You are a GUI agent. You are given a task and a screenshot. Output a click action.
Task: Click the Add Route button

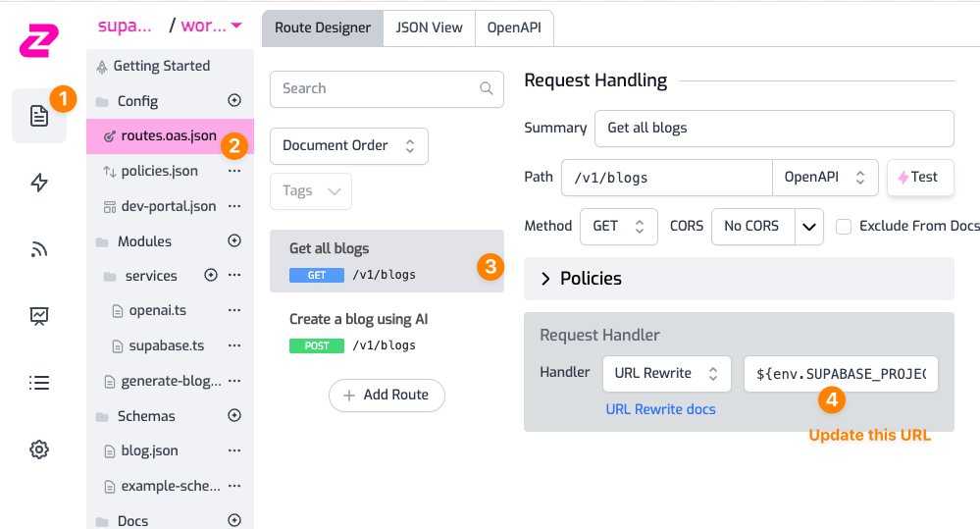386,395
